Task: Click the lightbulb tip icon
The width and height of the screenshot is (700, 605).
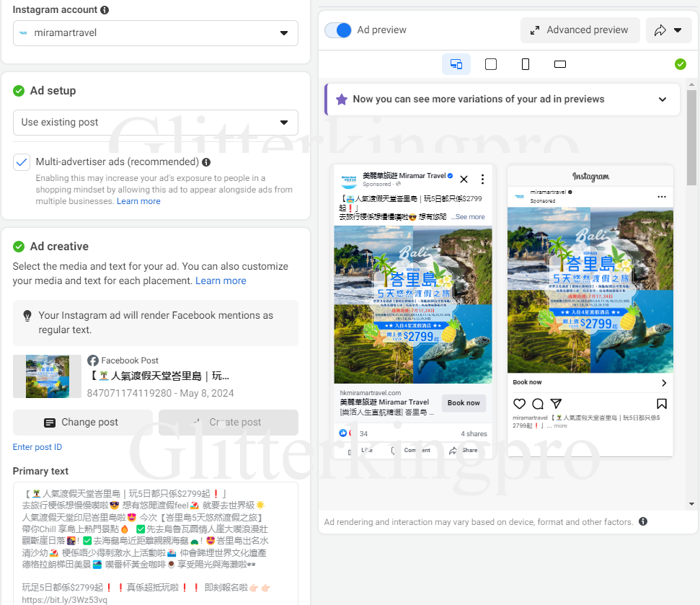Action: (x=27, y=316)
